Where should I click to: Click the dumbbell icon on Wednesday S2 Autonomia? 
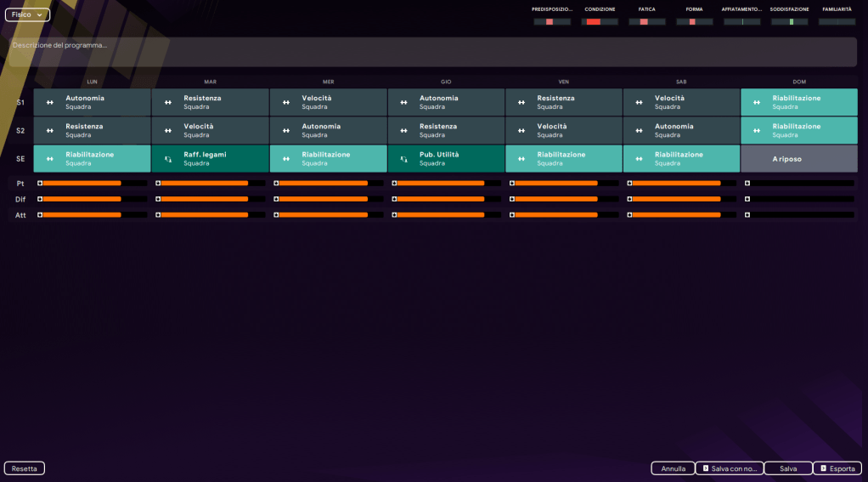click(x=285, y=131)
